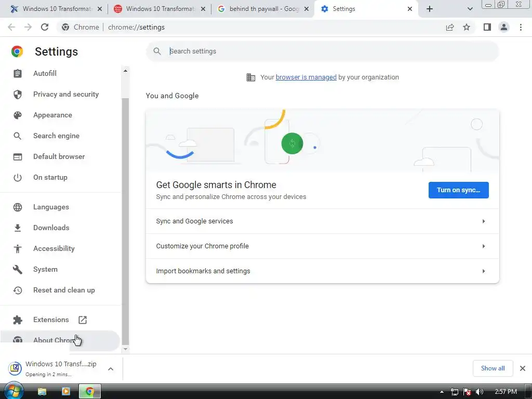Screen dimensions: 532x399
Task: Go forward with the forward arrow
Action: [x=28, y=27]
